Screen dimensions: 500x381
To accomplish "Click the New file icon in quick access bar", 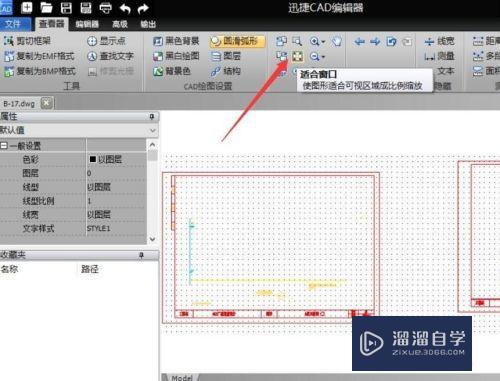I will pyautogui.click(x=26, y=8).
